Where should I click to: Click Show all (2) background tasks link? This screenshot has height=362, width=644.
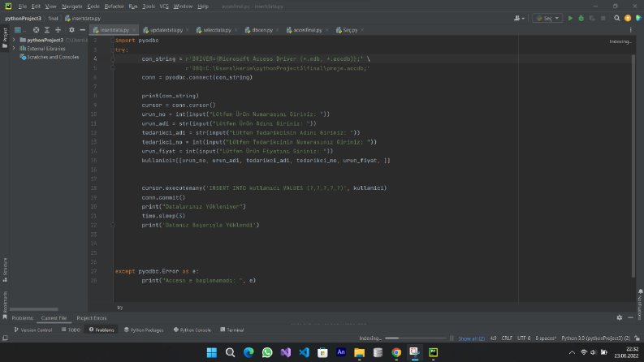point(472,338)
